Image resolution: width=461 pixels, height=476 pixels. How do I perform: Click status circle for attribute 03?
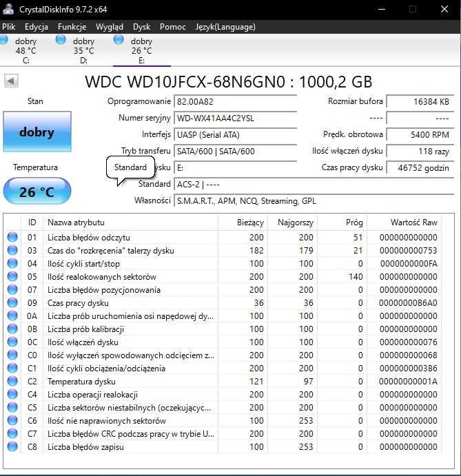(12, 250)
